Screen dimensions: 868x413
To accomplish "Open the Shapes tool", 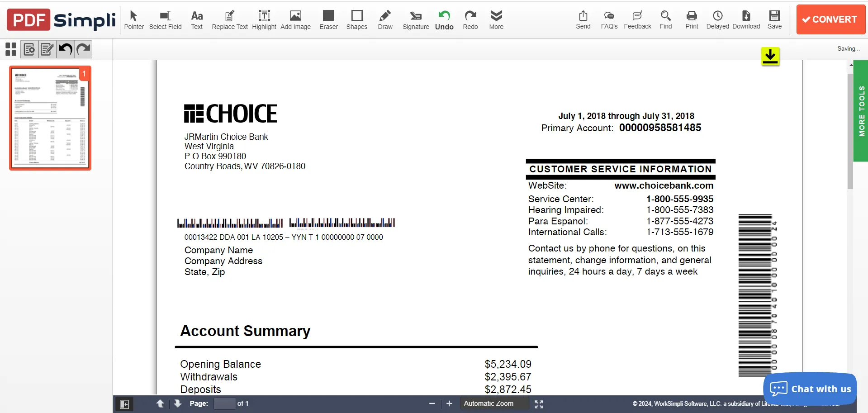I will pos(356,20).
